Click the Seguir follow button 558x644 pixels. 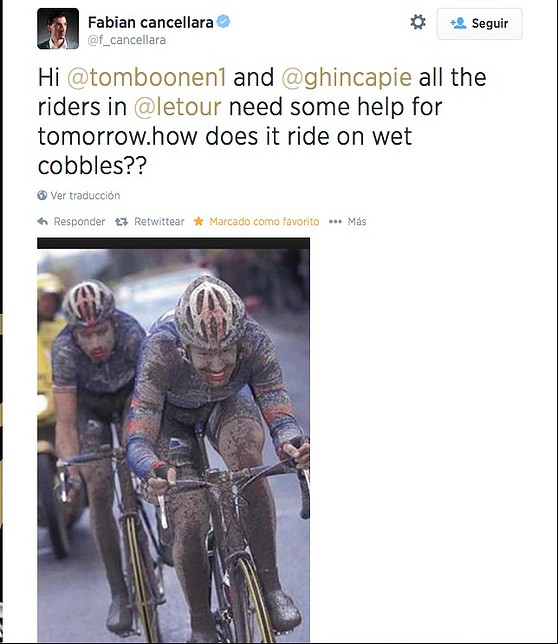479,24
